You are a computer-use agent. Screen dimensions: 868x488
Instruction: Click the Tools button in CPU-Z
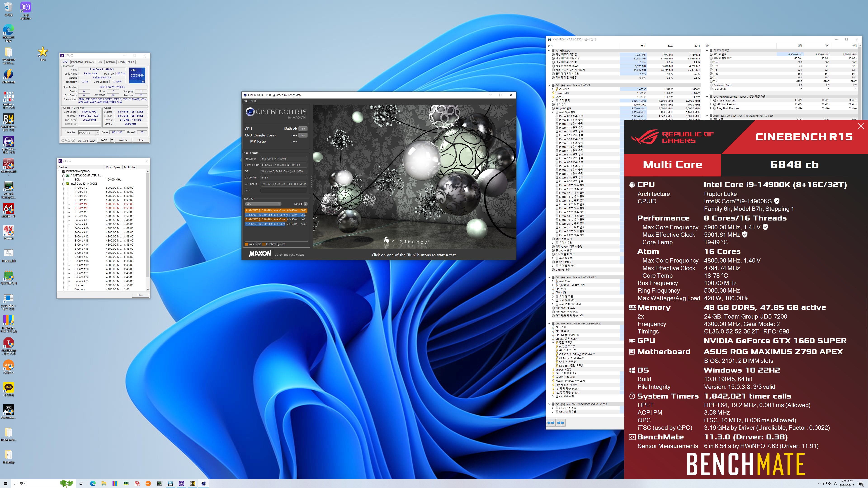pyautogui.click(x=104, y=140)
